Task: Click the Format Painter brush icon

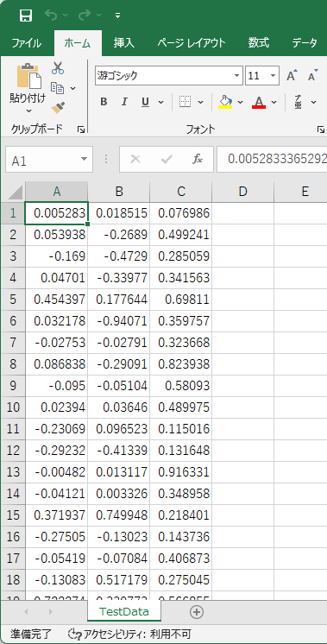Action: (x=58, y=108)
